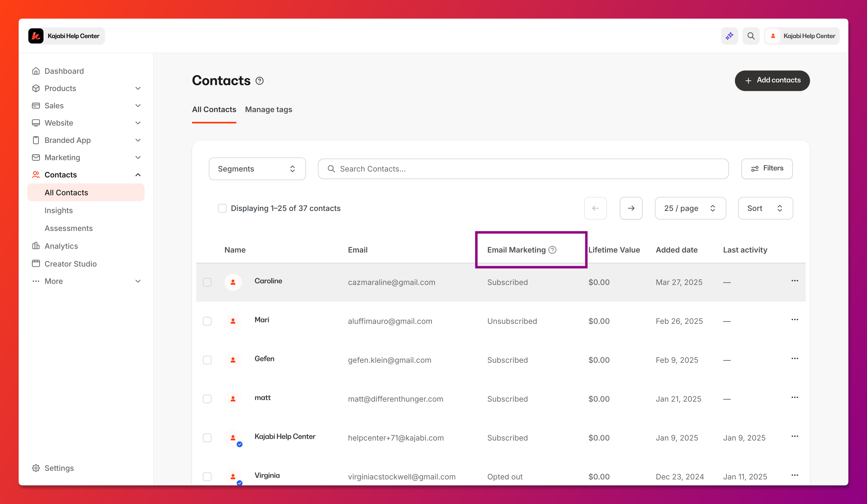The width and height of the screenshot is (867, 504).
Task: Select the All Contacts tab
Action: [214, 109]
